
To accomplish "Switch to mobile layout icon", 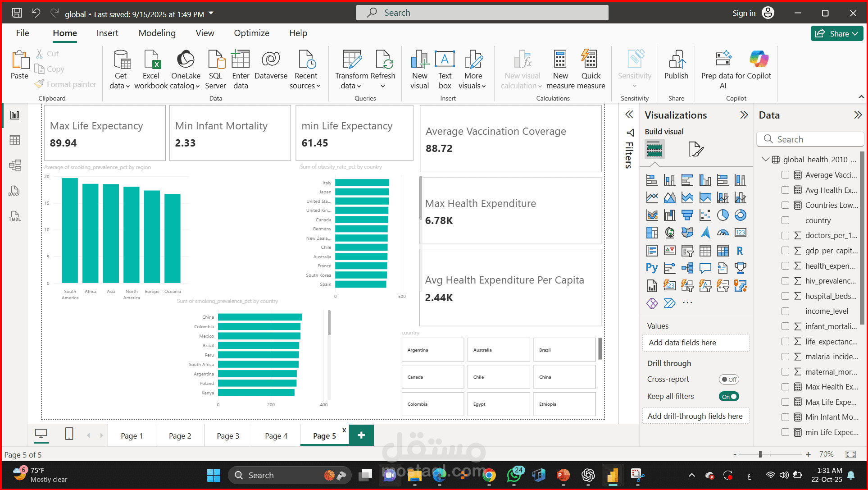I will (69, 434).
